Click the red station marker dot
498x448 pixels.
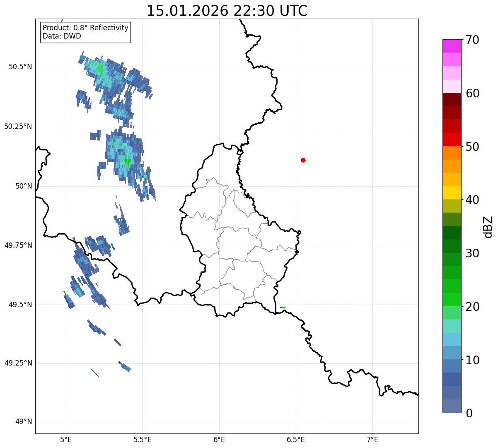pos(303,160)
